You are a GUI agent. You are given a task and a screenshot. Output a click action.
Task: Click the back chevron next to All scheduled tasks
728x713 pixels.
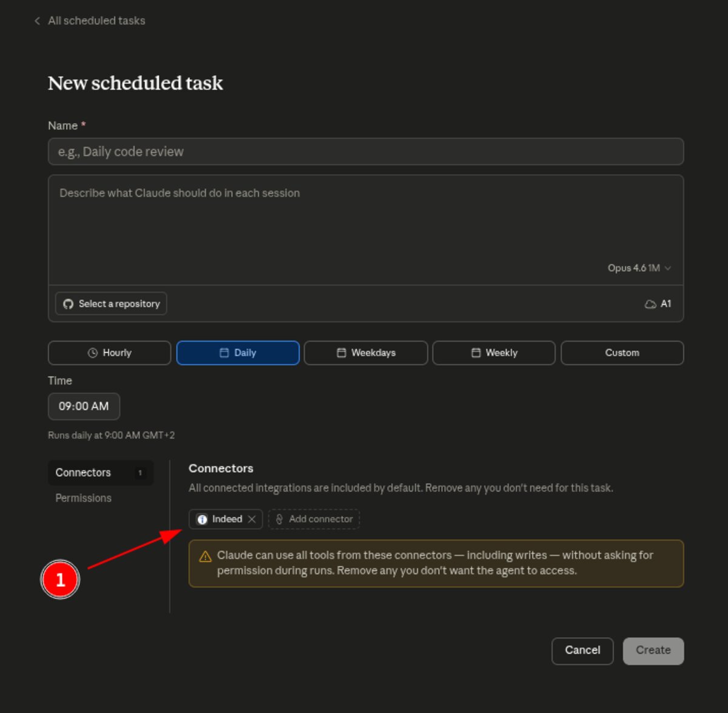pos(36,20)
